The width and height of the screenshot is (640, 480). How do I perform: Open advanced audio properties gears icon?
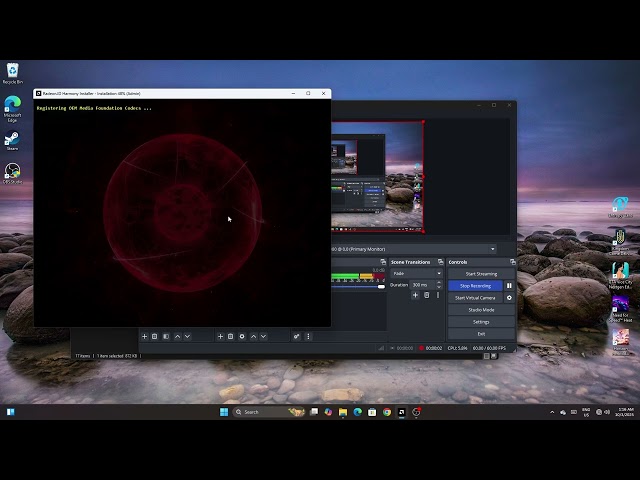point(297,336)
